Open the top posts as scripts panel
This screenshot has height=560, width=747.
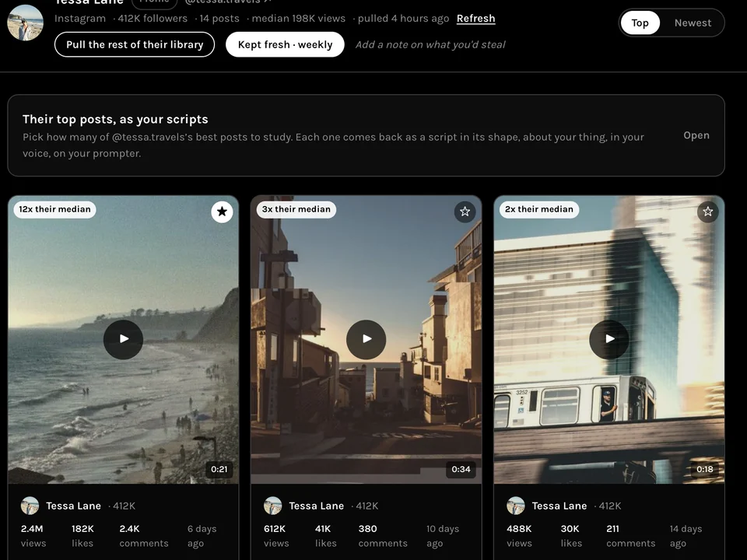(696, 135)
